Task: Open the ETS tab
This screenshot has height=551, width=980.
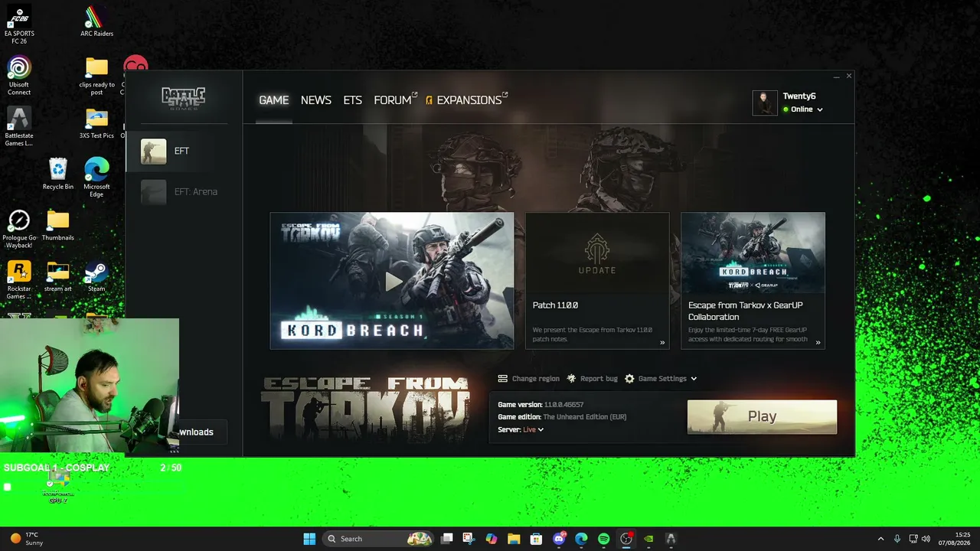Action: pos(352,100)
